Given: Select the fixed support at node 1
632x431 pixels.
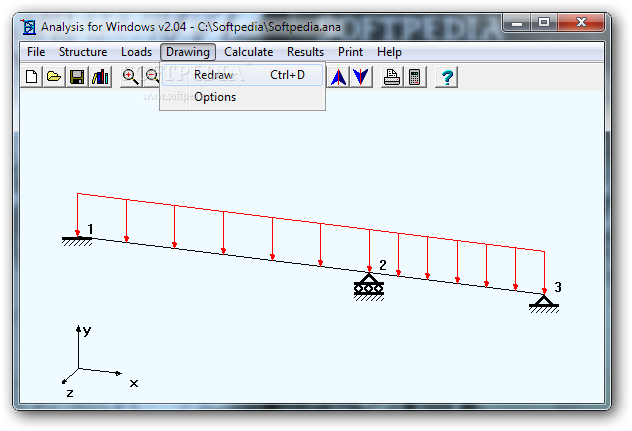Looking at the screenshot, I should coord(77,241).
